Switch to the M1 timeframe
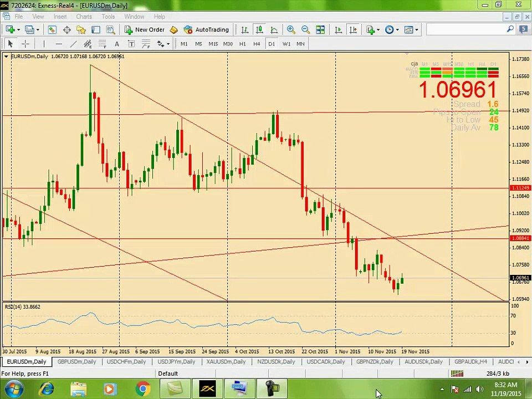This screenshot has width=532, height=399. coord(184,44)
